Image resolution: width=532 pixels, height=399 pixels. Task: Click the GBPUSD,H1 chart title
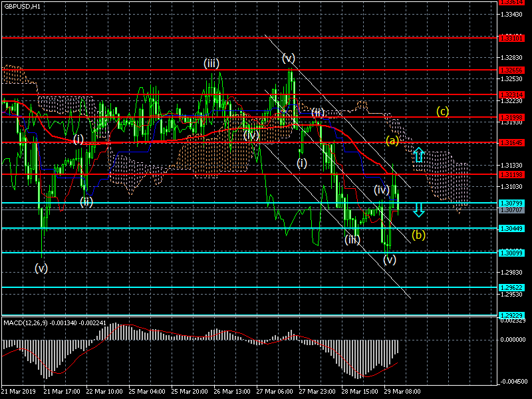pyautogui.click(x=22, y=5)
